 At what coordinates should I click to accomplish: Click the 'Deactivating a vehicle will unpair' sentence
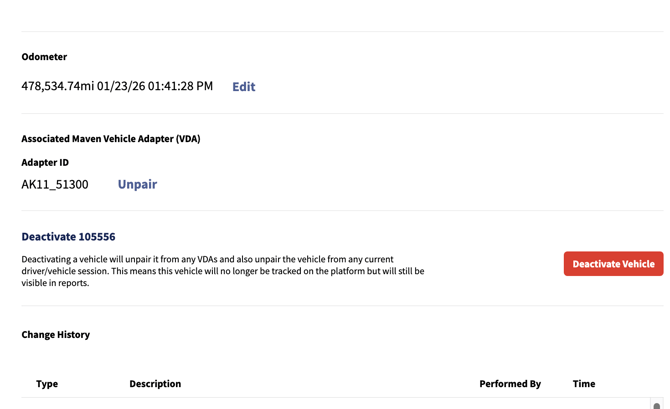click(207, 259)
